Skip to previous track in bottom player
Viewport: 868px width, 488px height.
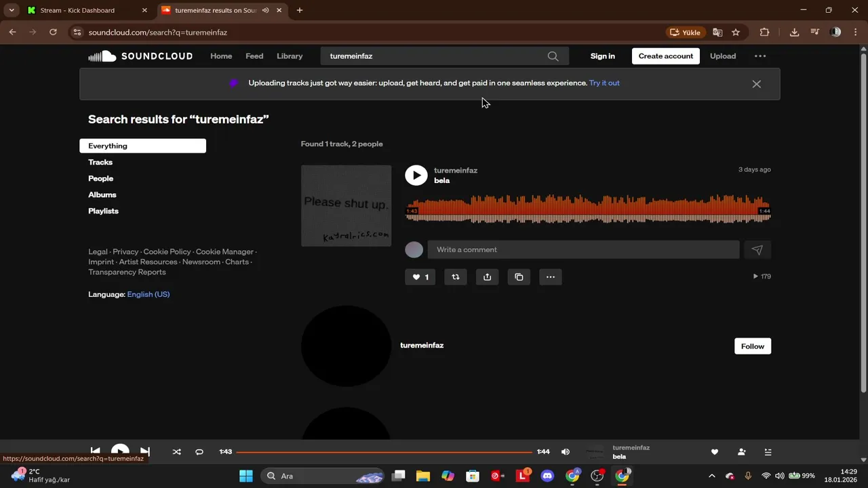(x=95, y=451)
